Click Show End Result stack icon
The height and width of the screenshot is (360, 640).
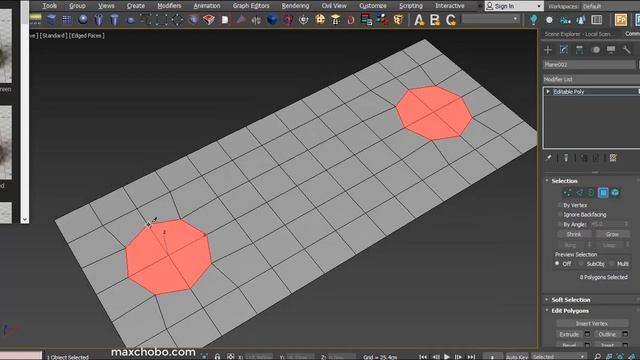566,158
